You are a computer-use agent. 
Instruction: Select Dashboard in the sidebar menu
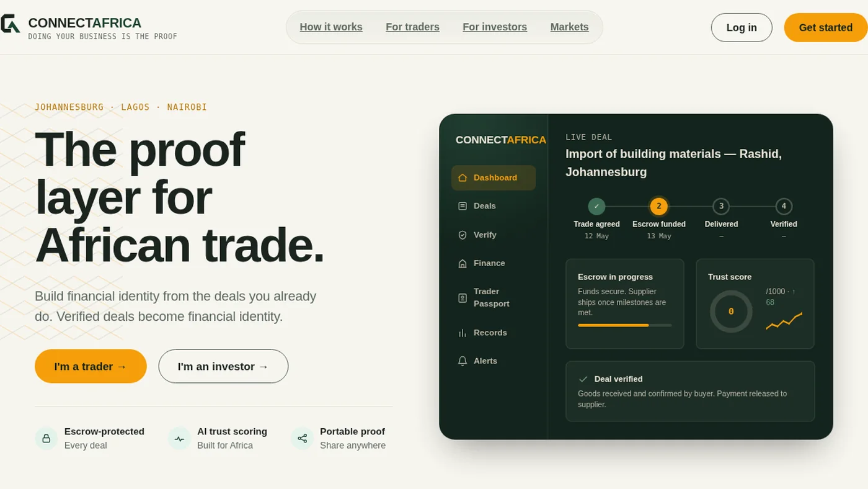pyautogui.click(x=494, y=177)
